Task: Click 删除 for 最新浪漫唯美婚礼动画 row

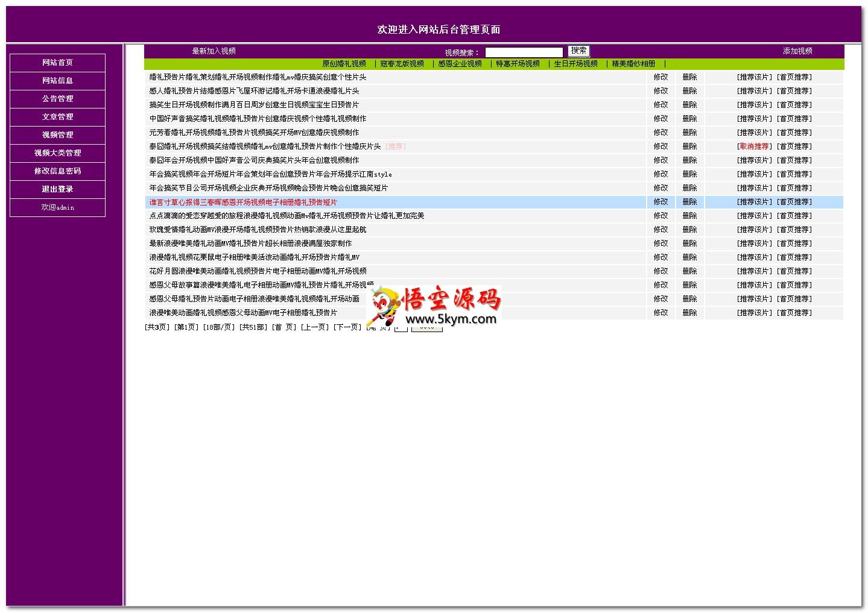Action: [x=689, y=244]
